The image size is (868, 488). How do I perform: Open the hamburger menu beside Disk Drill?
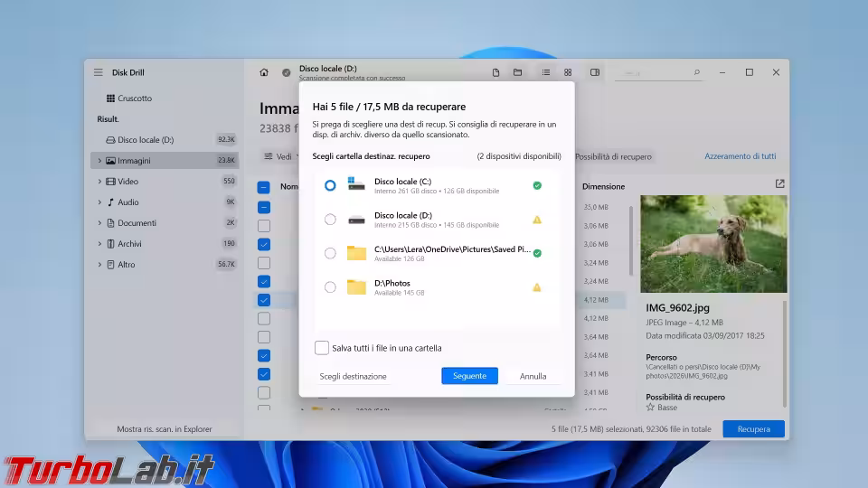[x=99, y=72]
